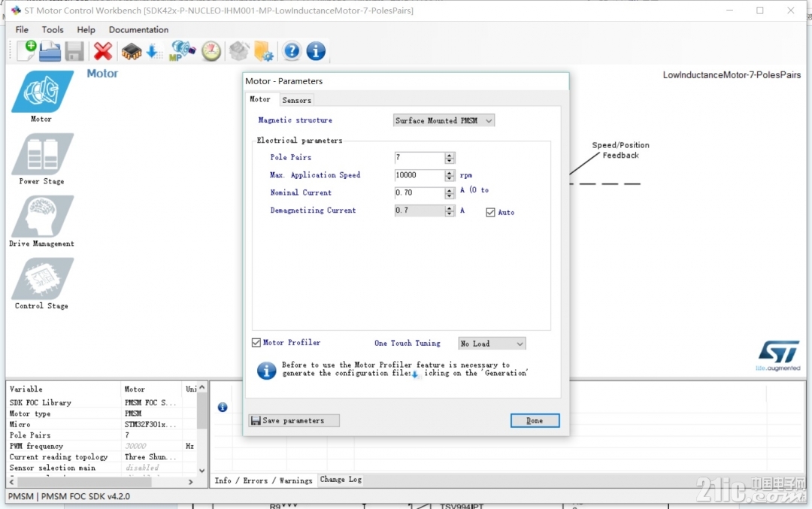Open the Tools menu
This screenshot has height=509, width=812.
click(x=53, y=29)
